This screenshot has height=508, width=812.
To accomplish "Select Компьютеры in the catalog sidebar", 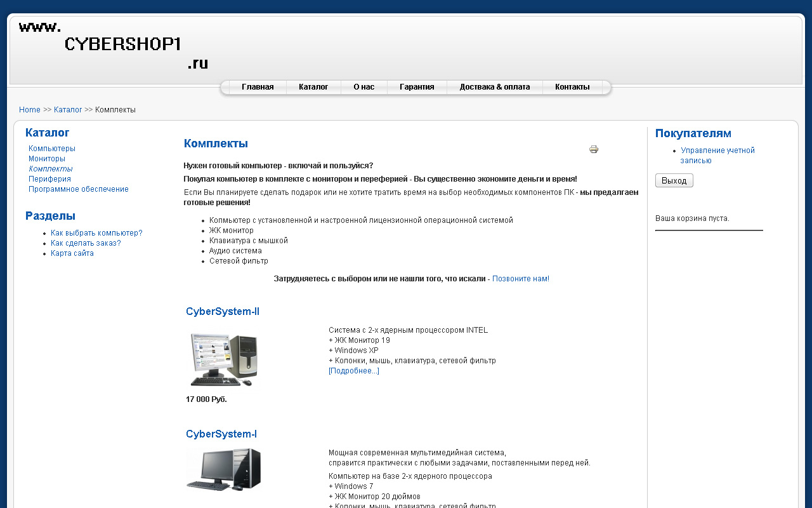I will click(52, 148).
